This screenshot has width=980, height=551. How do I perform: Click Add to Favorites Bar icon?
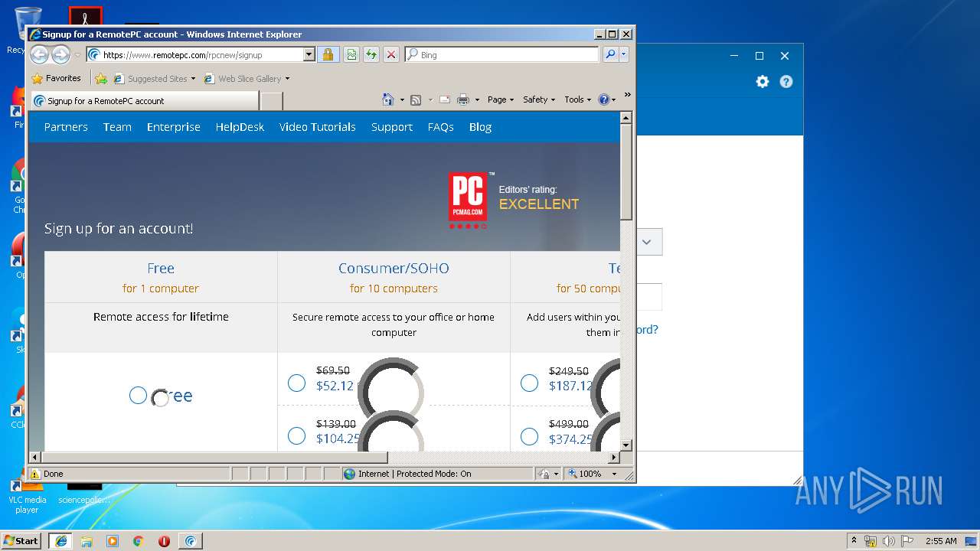point(101,78)
